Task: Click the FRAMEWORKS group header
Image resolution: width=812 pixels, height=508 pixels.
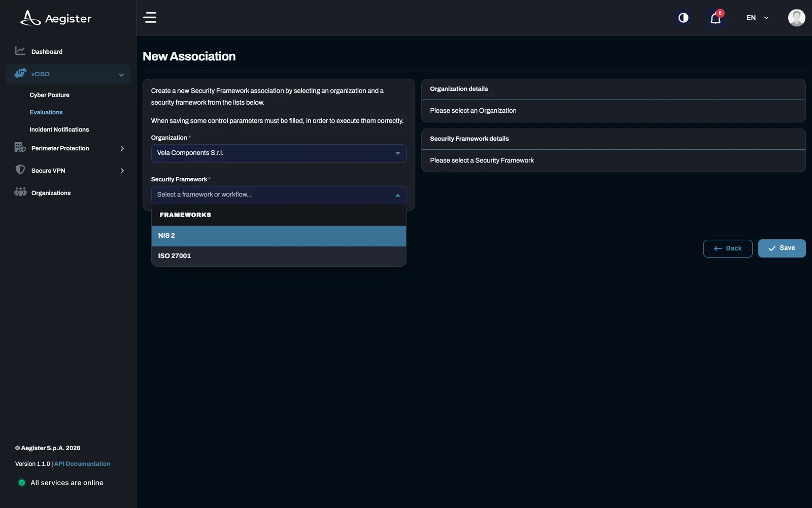Action: click(x=279, y=215)
